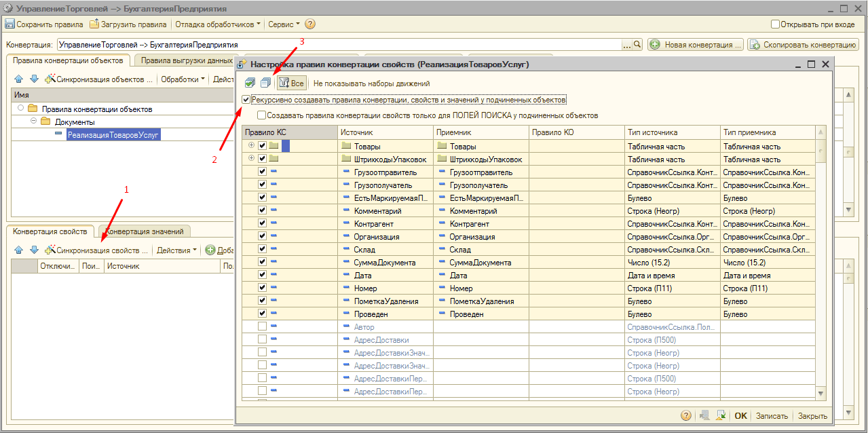The height and width of the screenshot is (433, 868).
Task: Open Действия dropdown in Конвертация свойств panel
Action: click(x=176, y=250)
